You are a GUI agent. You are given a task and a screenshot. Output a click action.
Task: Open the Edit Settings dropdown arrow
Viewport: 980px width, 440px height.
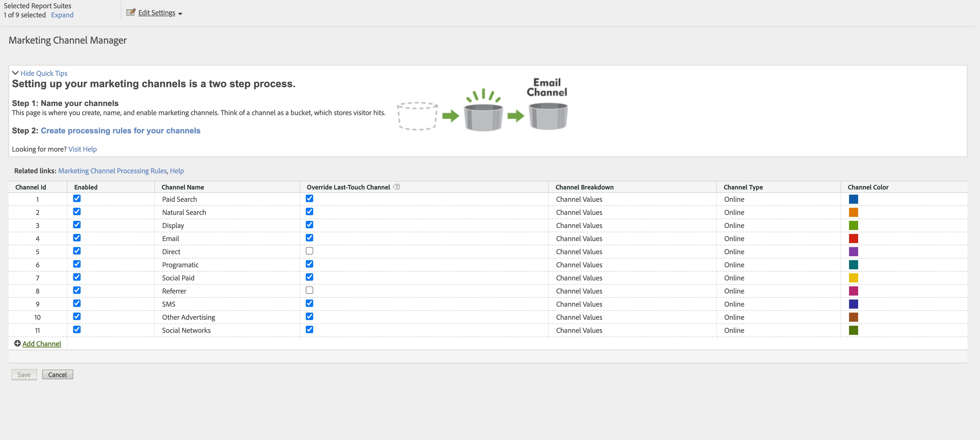pyautogui.click(x=180, y=14)
